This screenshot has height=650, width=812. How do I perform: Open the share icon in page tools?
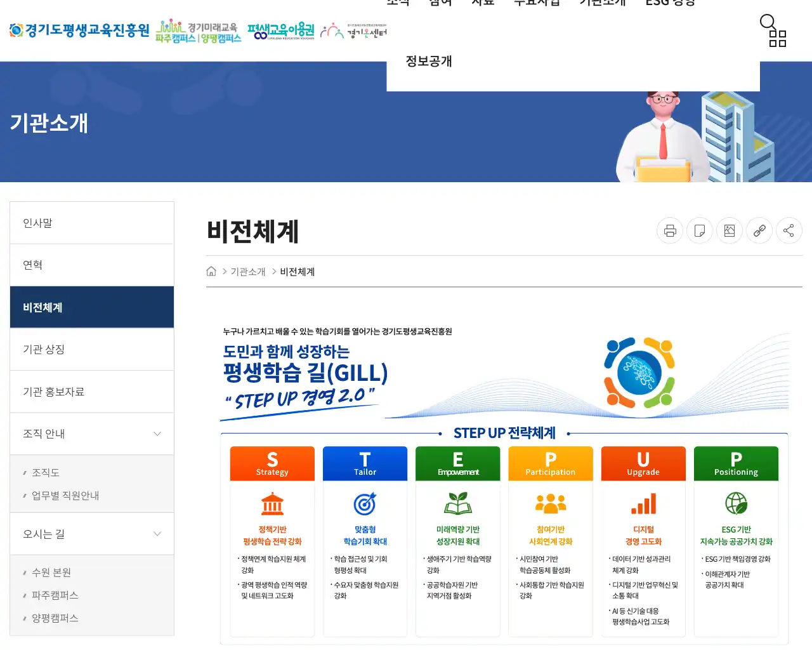coord(789,230)
